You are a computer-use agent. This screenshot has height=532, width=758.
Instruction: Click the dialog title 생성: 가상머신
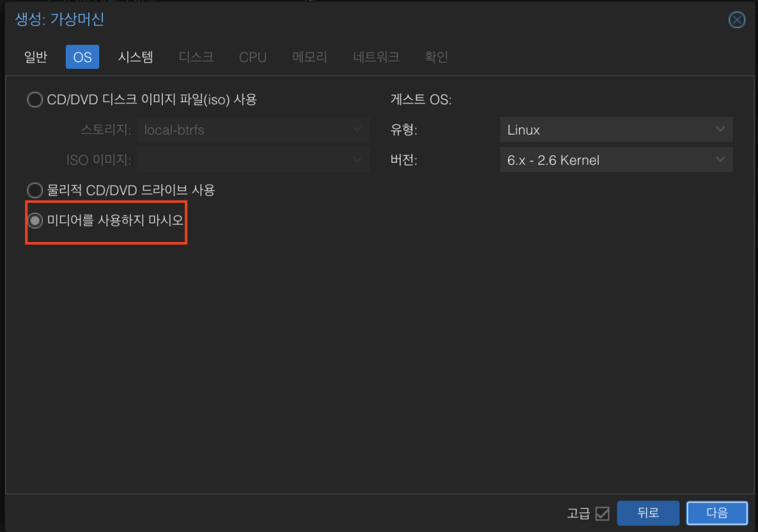pyautogui.click(x=60, y=20)
